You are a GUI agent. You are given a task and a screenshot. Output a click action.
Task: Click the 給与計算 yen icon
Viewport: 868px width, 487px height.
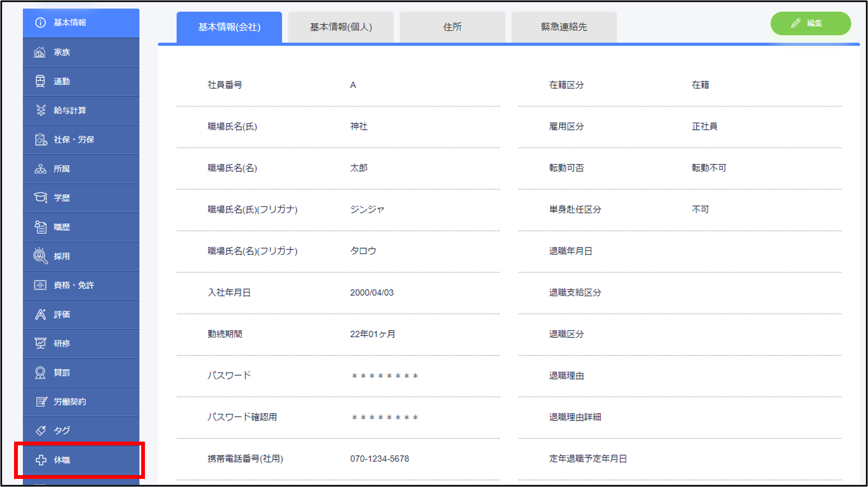[41, 110]
